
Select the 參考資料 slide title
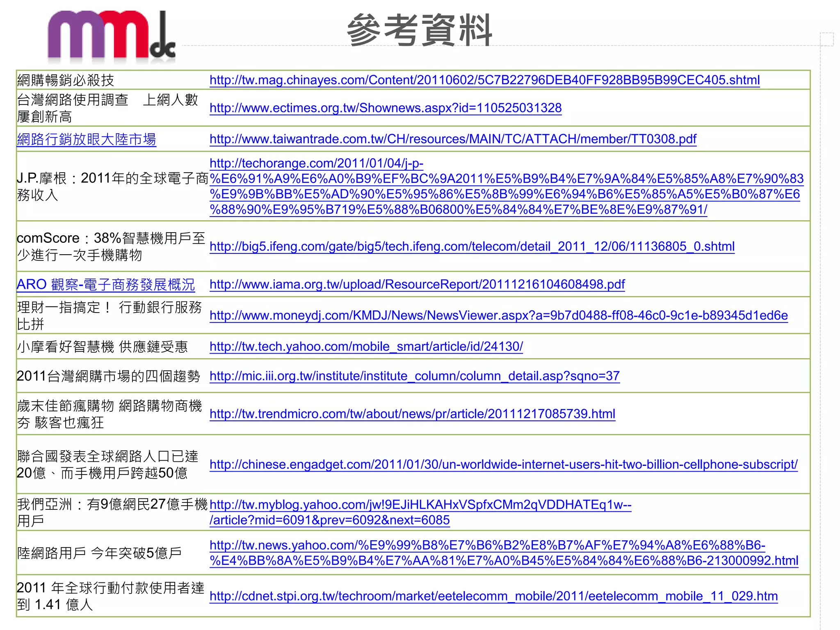point(420,30)
